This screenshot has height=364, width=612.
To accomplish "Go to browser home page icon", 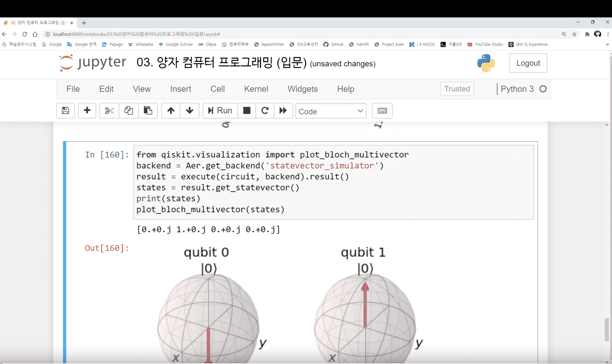I will coord(35,34).
